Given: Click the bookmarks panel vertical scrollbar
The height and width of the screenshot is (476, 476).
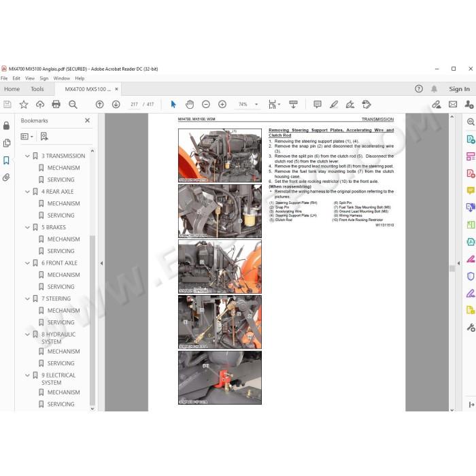Looking at the screenshot, I should [x=92, y=320].
